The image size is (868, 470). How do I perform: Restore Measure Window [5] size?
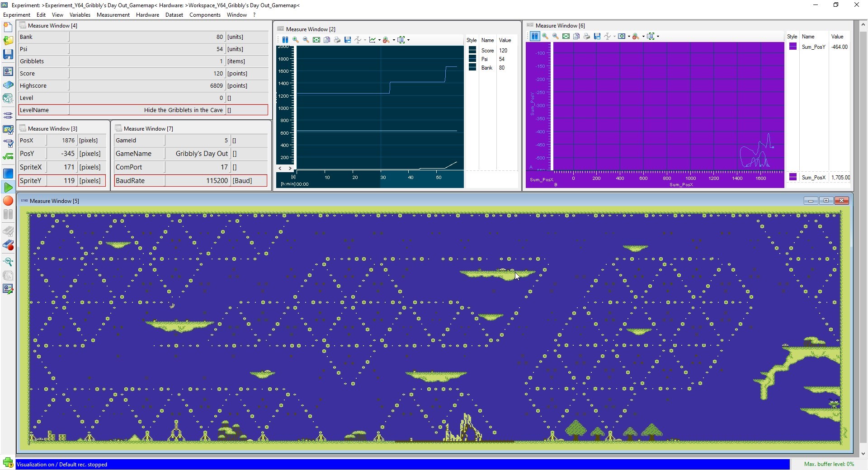(x=826, y=201)
